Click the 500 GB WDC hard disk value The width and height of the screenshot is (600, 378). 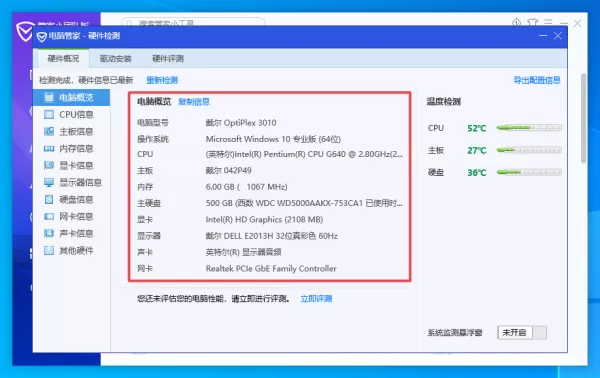coord(304,203)
